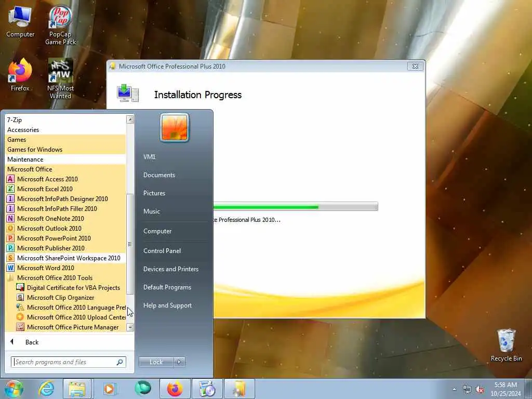Image resolution: width=532 pixels, height=399 pixels.
Task: Expand the Accessories folder
Action: pyautogui.click(x=23, y=129)
